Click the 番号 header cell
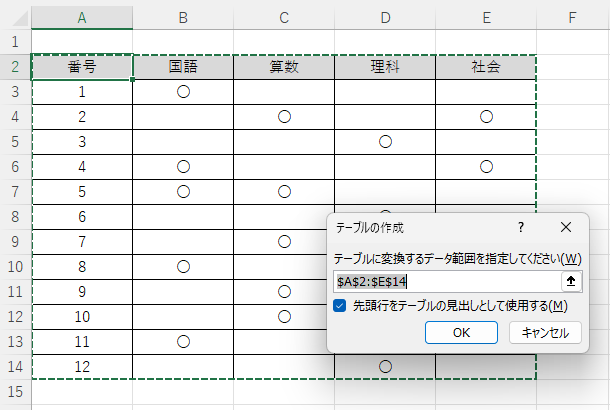The width and height of the screenshot is (610, 410). point(82,67)
